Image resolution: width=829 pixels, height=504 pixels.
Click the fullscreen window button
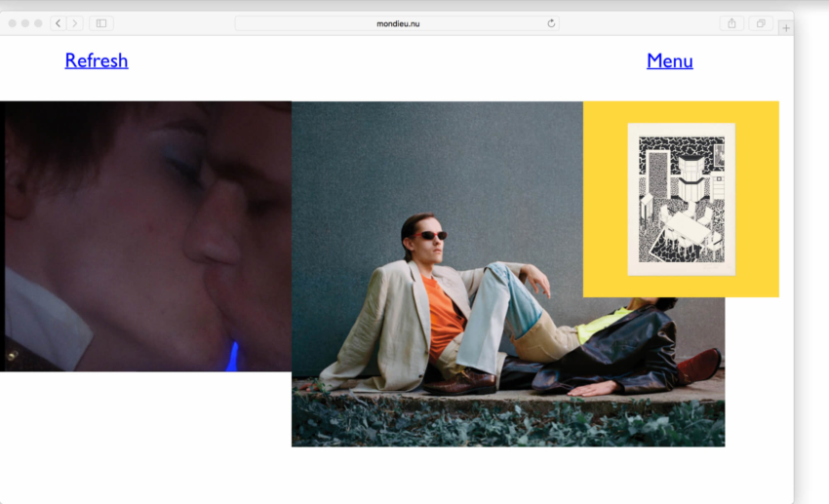click(x=38, y=23)
